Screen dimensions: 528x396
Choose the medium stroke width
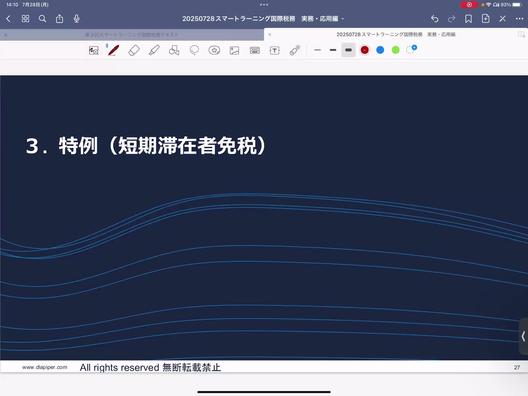pyautogui.click(x=333, y=50)
